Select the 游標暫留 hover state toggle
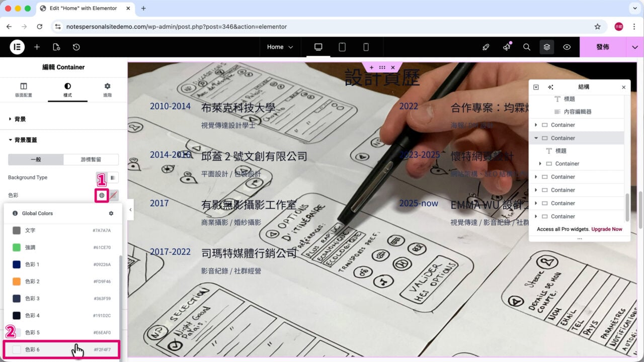This screenshot has height=362, width=644. pyautogui.click(x=91, y=159)
